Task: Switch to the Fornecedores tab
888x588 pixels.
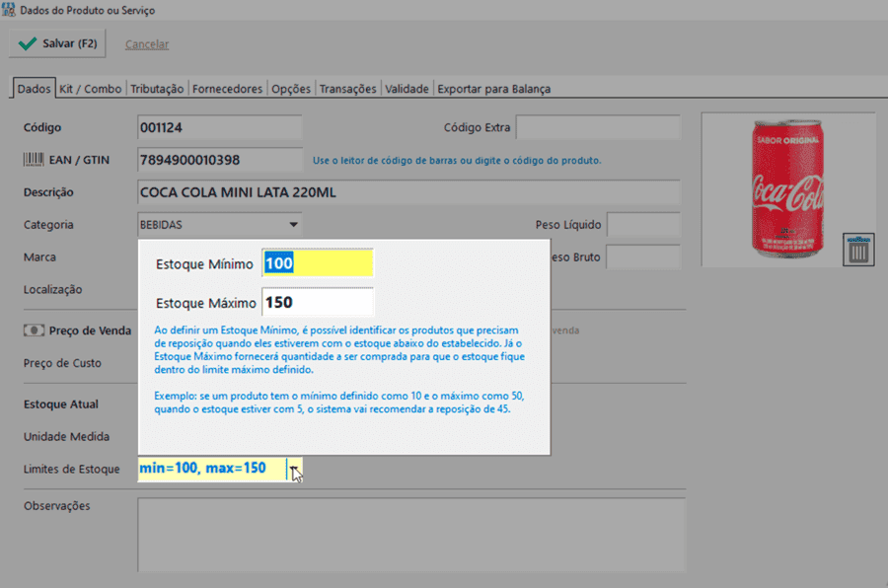Action: pos(227,88)
